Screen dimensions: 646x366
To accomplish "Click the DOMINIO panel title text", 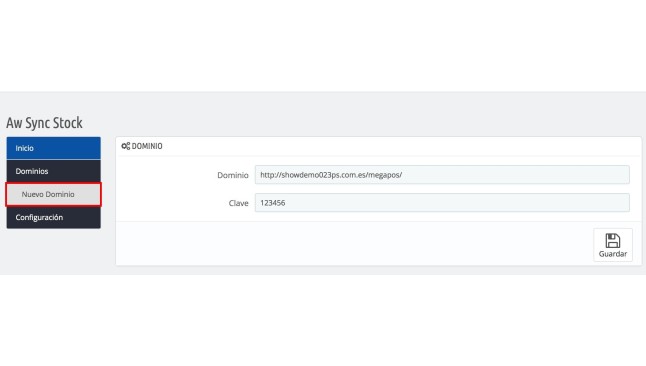I will (147, 146).
